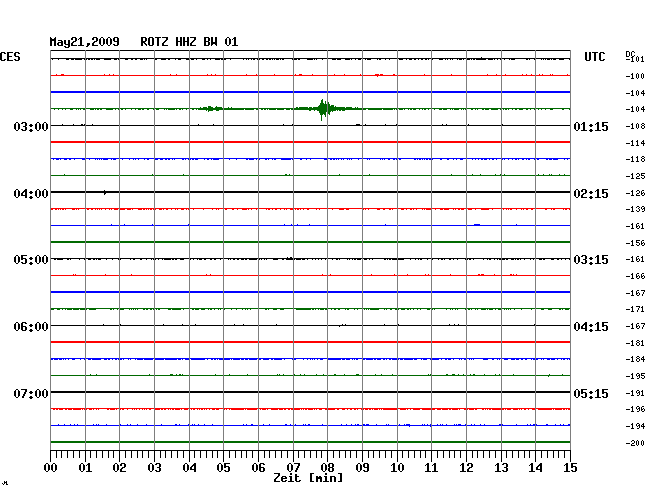Select the 04:00 local time label
The height and width of the screenshot is (494, 650).
point(31,194)
